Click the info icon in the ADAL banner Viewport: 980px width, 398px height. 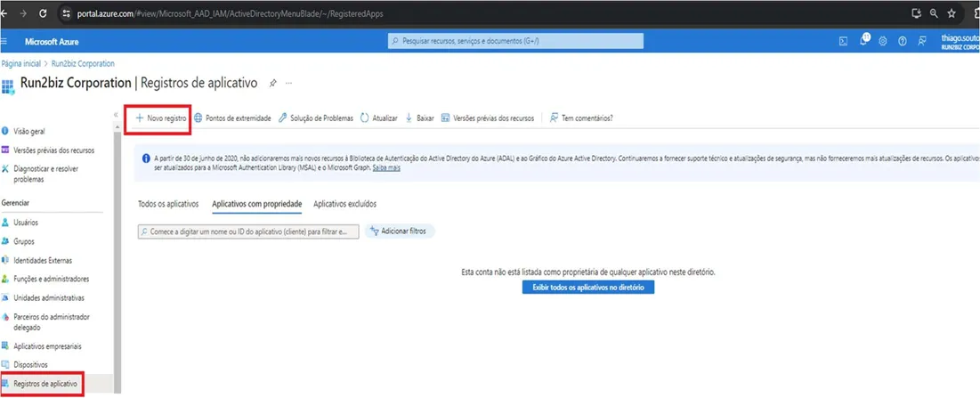pos(146,158)
